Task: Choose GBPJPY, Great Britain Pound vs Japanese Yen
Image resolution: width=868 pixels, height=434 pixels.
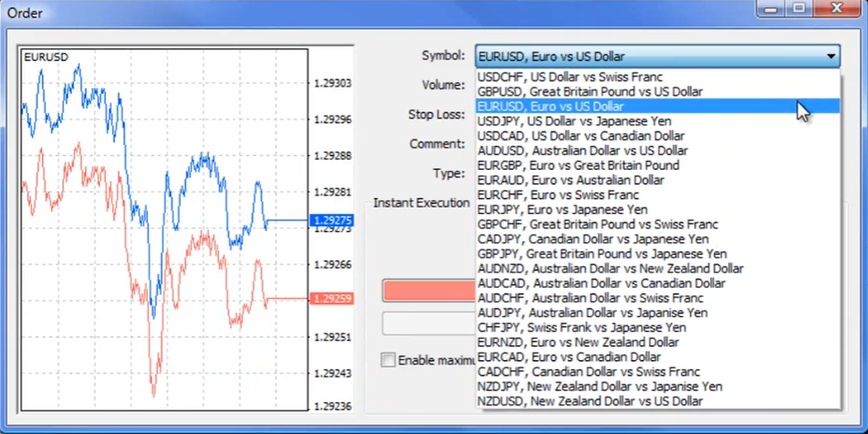Action: click(x=658, y=254)
